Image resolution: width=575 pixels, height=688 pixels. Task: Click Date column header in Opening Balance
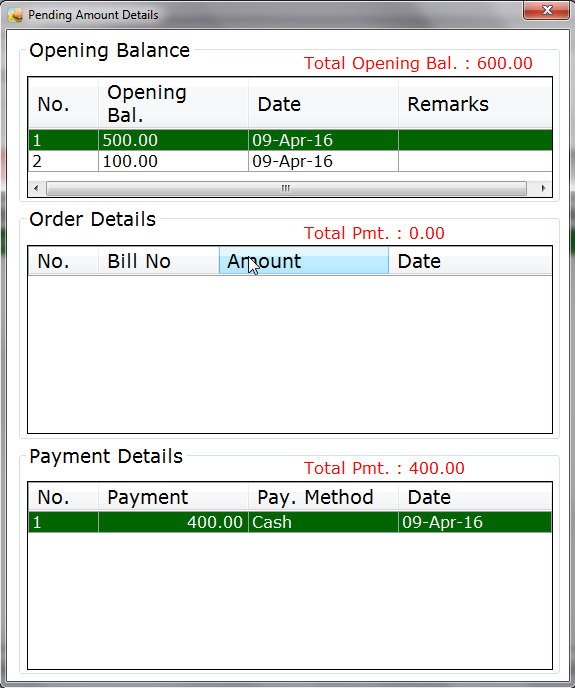[323, 104]
